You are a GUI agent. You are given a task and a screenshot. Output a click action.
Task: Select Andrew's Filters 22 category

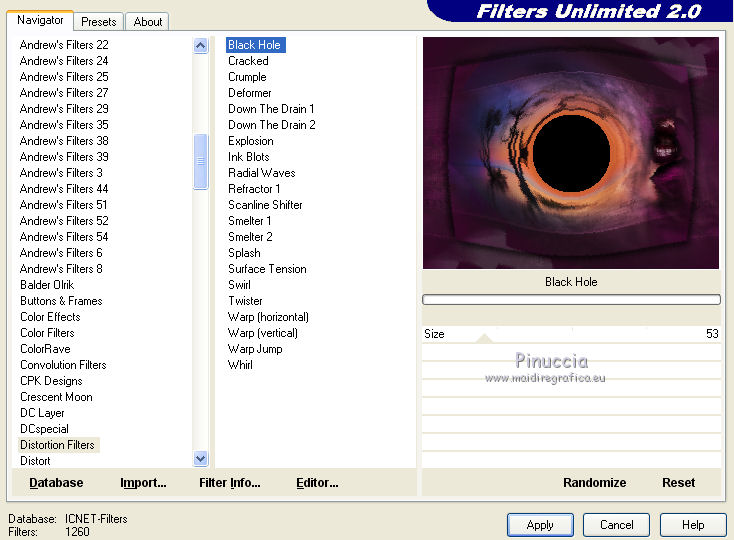point(64,44)
